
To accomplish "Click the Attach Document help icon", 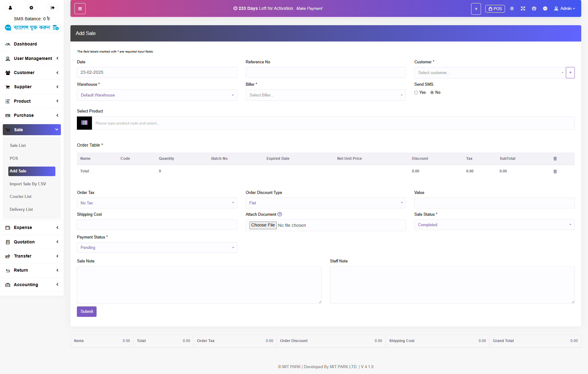I will coord(280,214).
